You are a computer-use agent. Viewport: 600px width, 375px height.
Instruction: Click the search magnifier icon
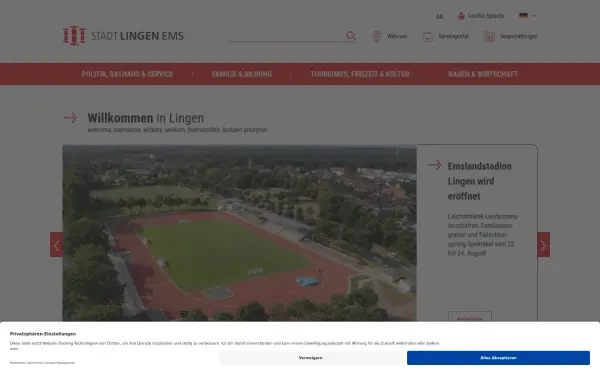(351, 36)
